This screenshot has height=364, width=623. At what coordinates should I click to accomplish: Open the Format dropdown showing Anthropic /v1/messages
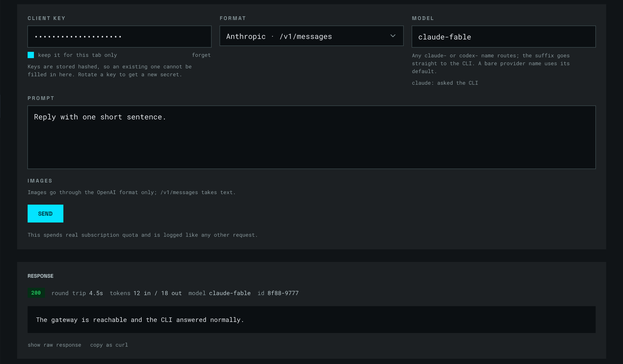coord(311,36)
